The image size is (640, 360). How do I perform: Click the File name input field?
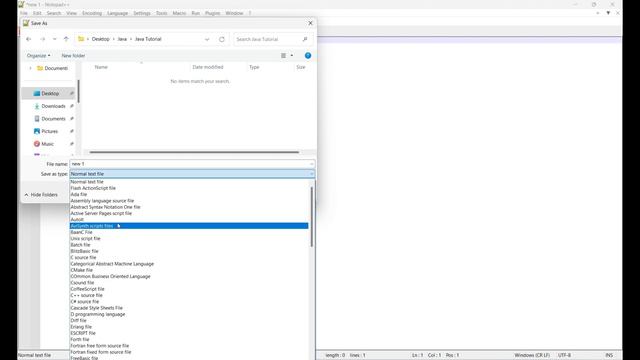pos(192,164)
